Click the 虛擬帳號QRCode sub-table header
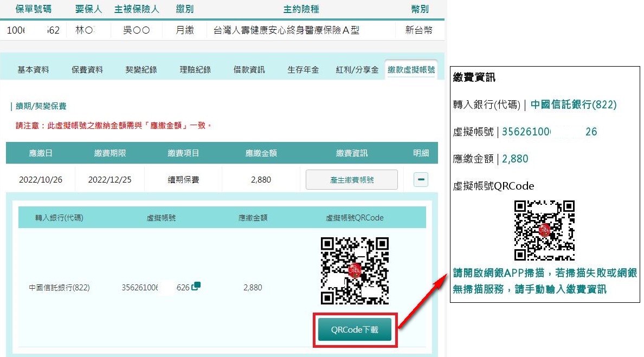 [x=355, y=218]
